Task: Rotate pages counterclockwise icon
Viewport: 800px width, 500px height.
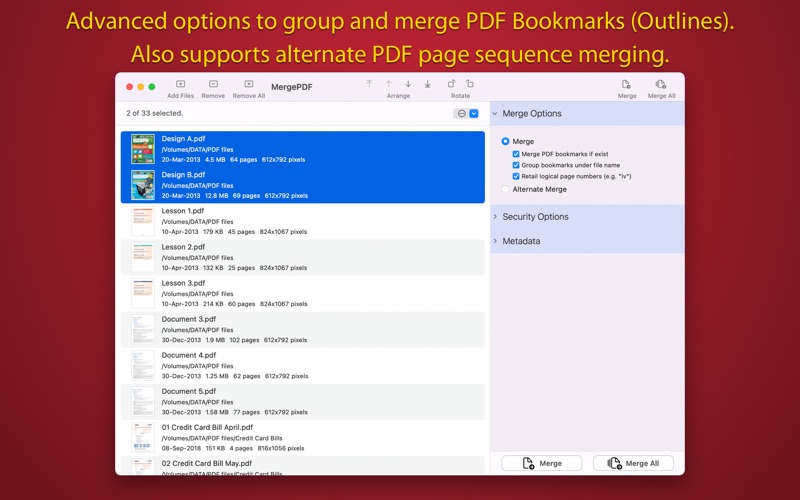Action: [451, 84]
